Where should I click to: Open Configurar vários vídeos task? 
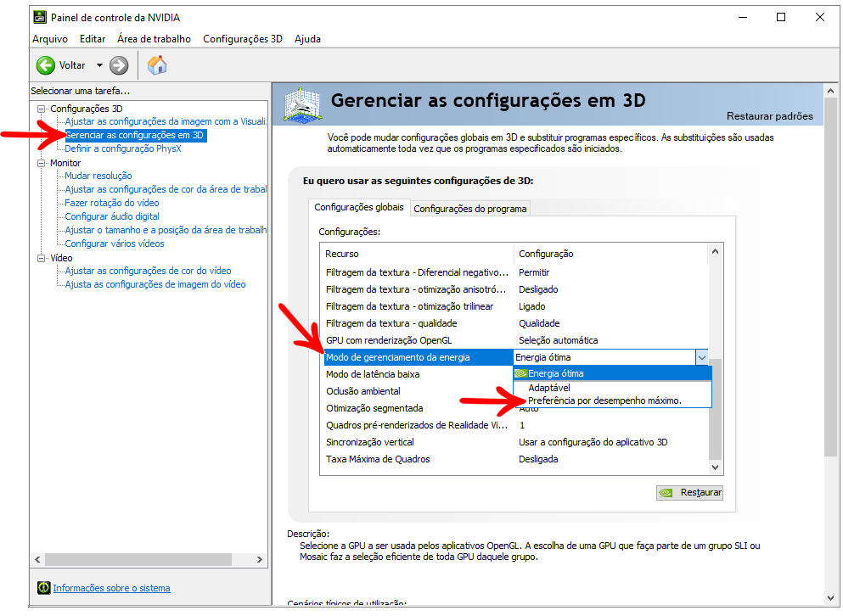115,244
